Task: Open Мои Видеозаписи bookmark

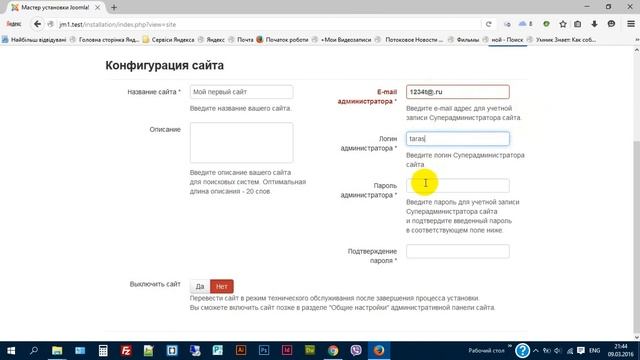Action: [341, 40]
